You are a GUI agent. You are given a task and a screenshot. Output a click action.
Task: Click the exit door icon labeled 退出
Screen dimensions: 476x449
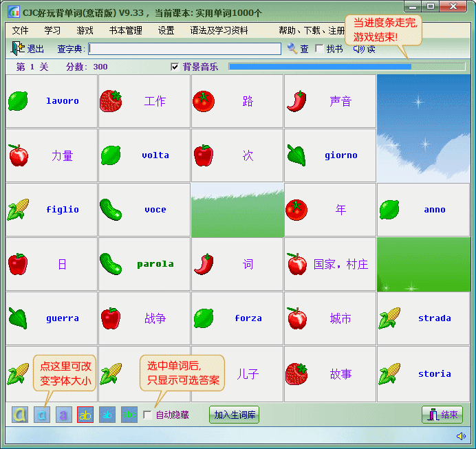tap(18, 48)
